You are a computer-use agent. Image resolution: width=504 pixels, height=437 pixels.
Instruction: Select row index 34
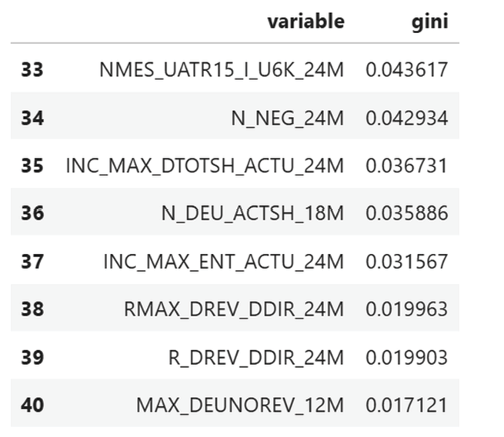32,118
